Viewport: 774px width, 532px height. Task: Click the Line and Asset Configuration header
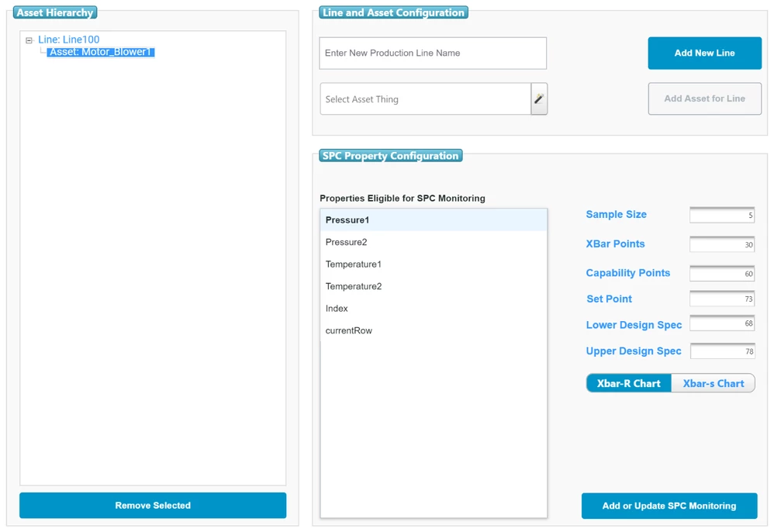393,12
